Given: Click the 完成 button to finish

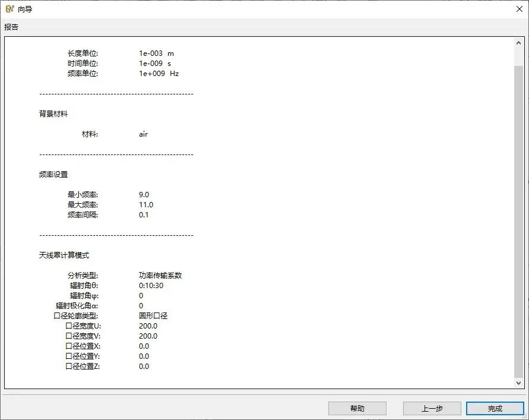Looking at the screenshot, I should (495, 409).
